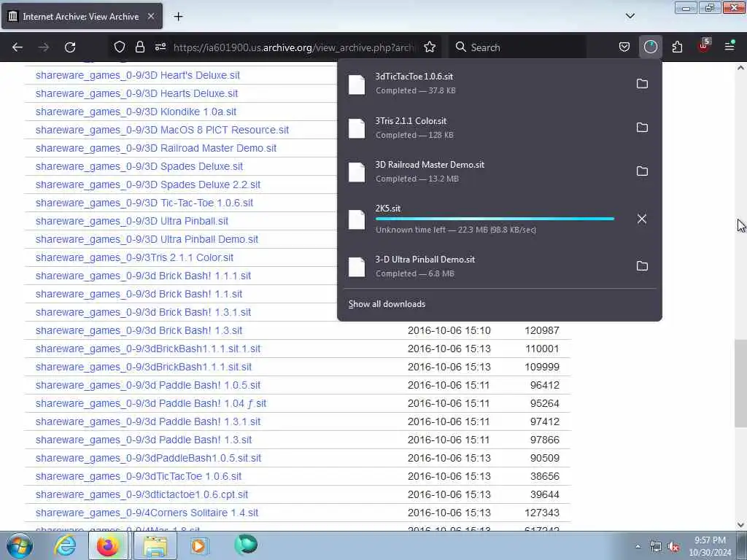The image size is (747, 560).
Task: Open the uBlock extension icon with badge
Action: click(x=704, y=46)
